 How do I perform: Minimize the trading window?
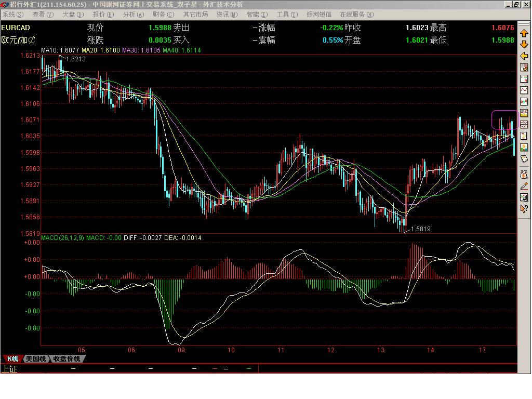pyautogui.click(x=508, y=4)
